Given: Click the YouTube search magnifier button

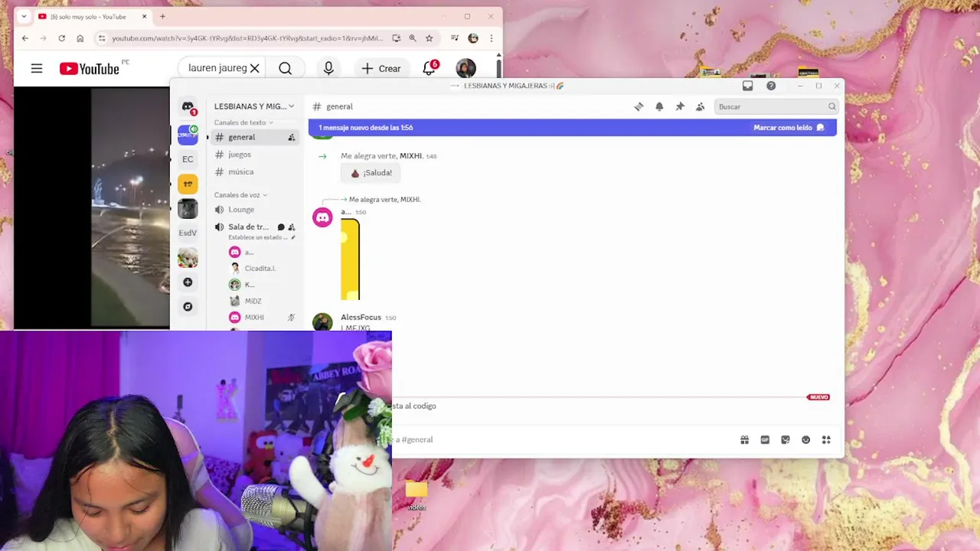Looking at the screenshot, I should pos(285,69).
